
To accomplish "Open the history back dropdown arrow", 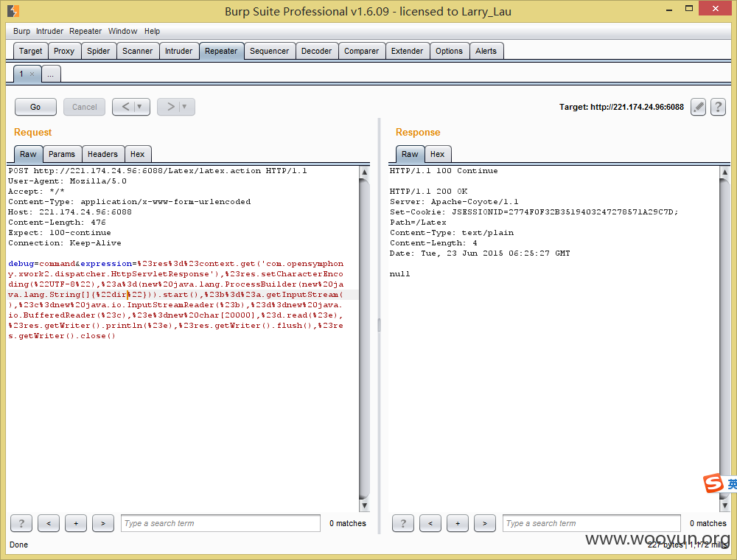I will (x=139, y=107).
